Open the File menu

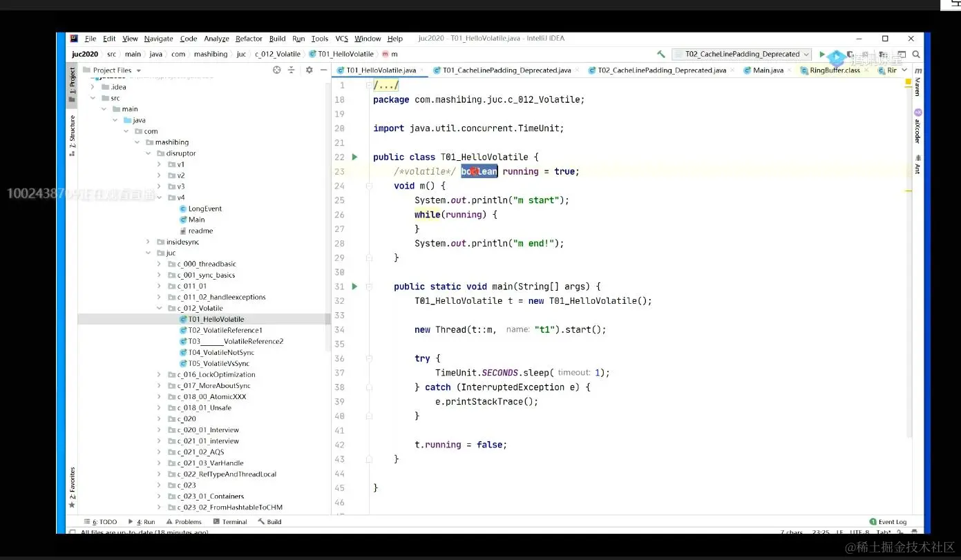point(91,39)
